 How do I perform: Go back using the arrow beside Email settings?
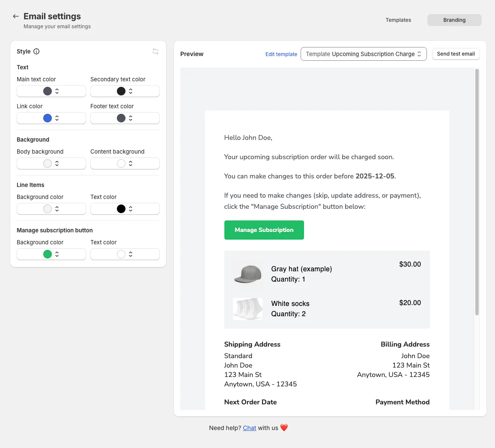coord(15,16)
